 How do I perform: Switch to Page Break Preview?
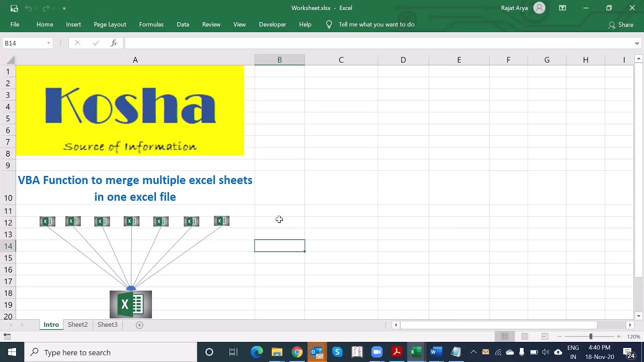coord(544,336)
